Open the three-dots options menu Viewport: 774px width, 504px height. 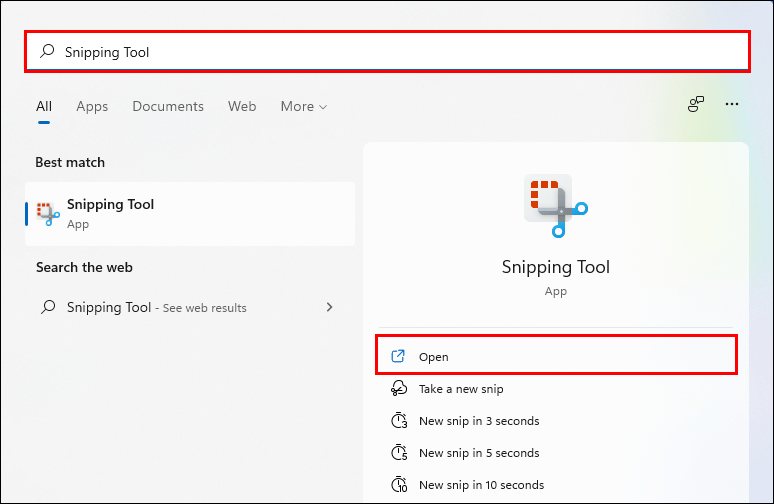(732, 104)
